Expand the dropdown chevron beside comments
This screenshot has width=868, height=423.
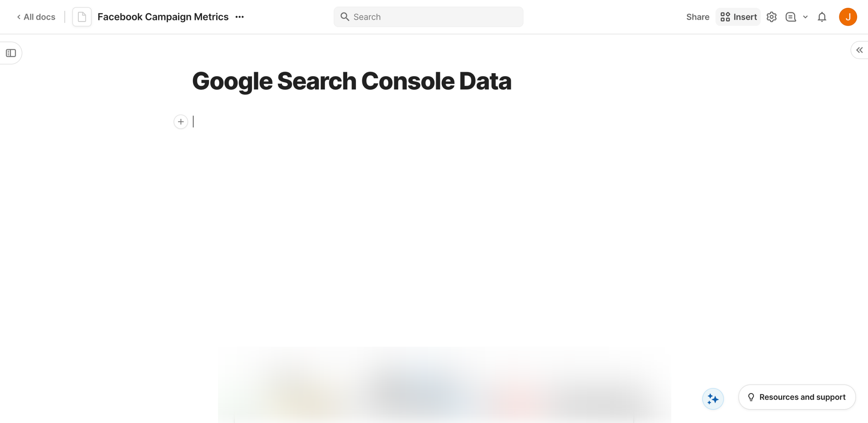click(805, 17)
